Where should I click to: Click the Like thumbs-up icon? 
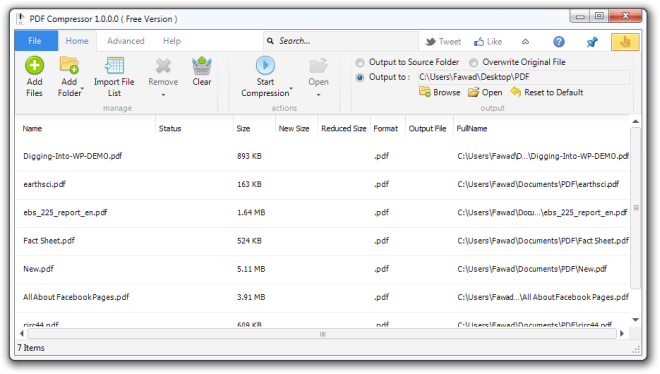479,42
